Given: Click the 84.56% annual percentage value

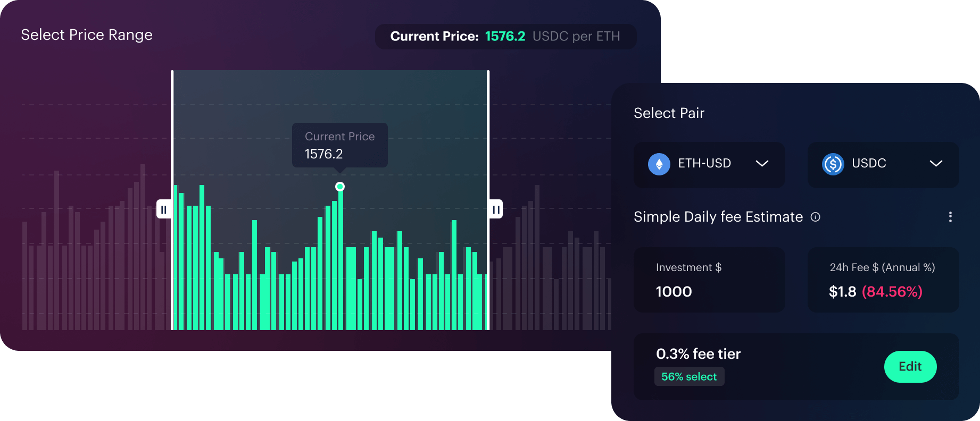Looking at the screenshot, I should (892, 292).
